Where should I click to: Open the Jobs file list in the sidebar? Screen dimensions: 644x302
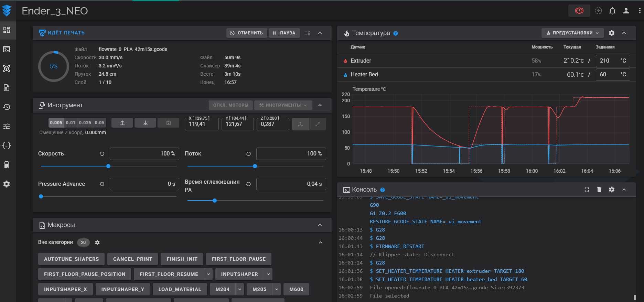click(x=7, y=88)
